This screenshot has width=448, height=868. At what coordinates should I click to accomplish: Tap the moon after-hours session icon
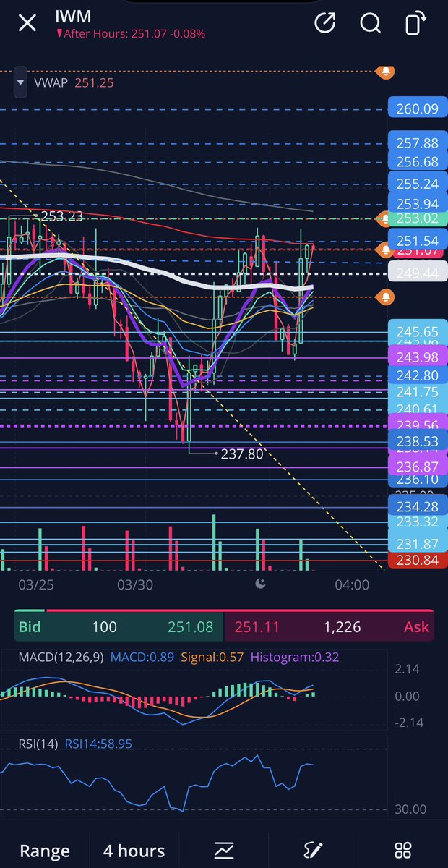pos(261,584)
